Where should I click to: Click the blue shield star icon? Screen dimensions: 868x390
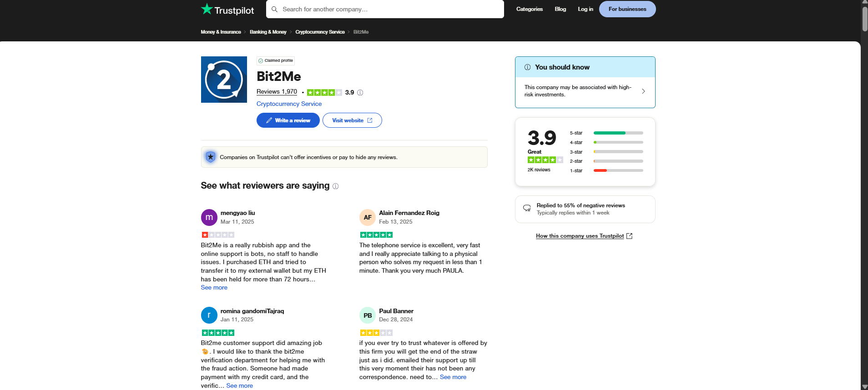point(211,157)
